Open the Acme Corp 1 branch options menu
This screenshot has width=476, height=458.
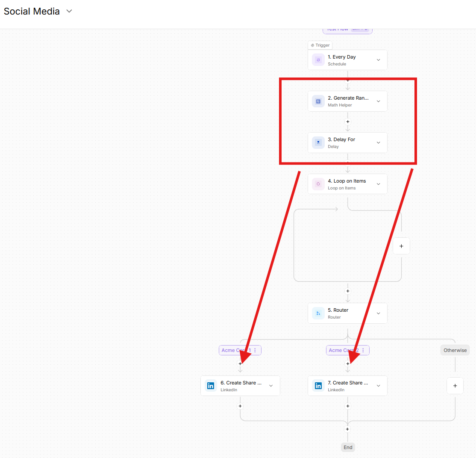[255, 350]
